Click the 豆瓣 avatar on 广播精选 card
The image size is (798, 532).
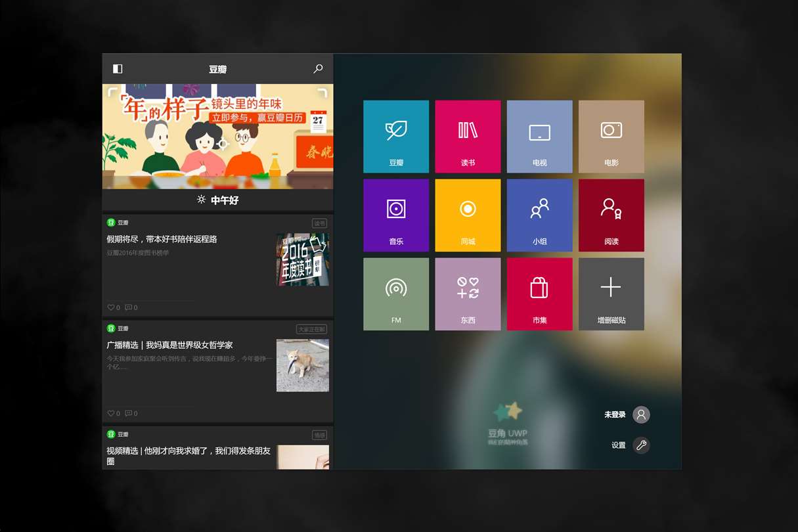coord(111,328)
